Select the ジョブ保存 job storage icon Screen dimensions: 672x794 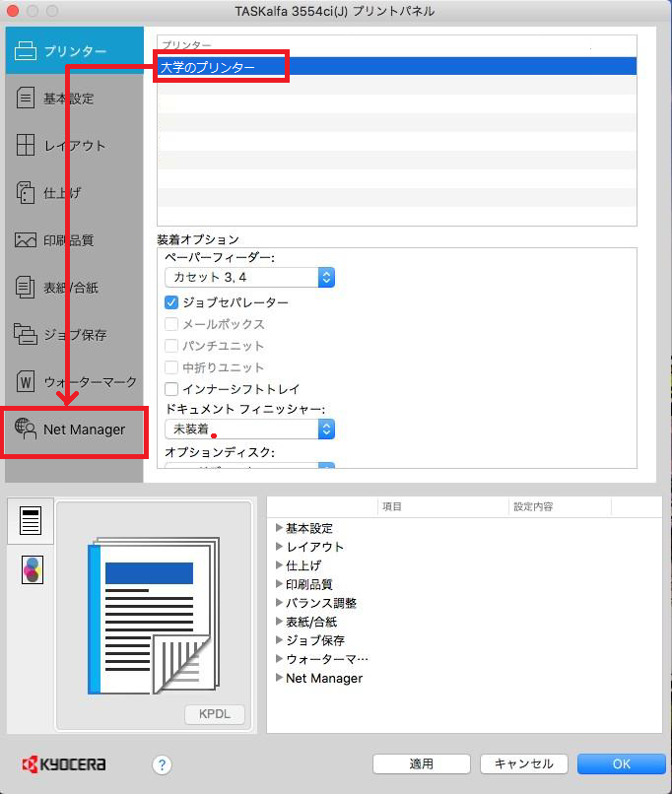click(27, 335)
